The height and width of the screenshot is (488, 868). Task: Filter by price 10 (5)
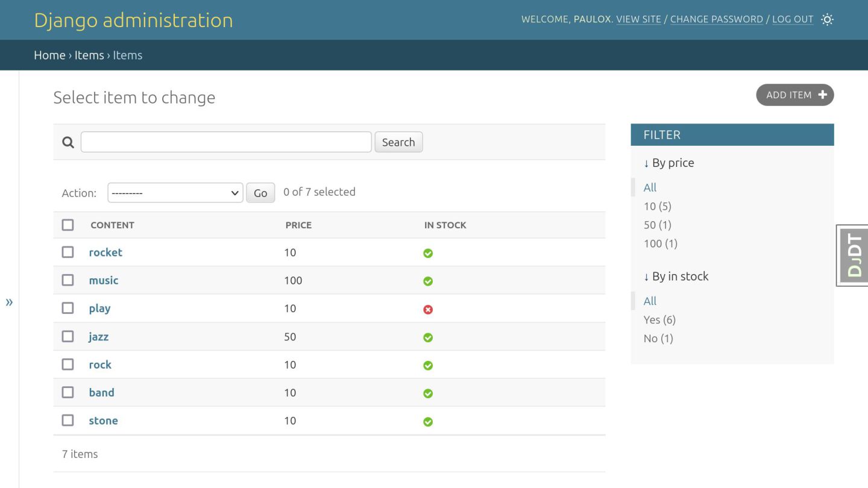click(657, 206)
